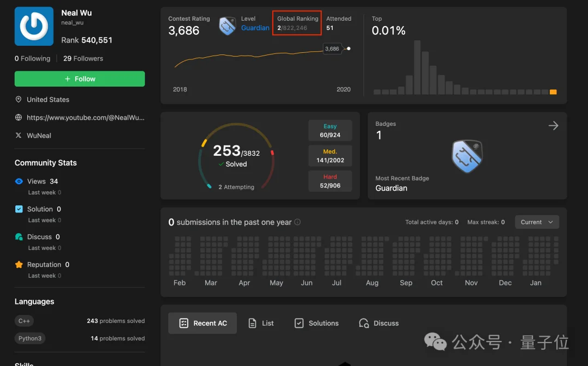The height and width of the screenshot is (366, 588).
Task: Click the Views eye icon
Action: point(19,181)
